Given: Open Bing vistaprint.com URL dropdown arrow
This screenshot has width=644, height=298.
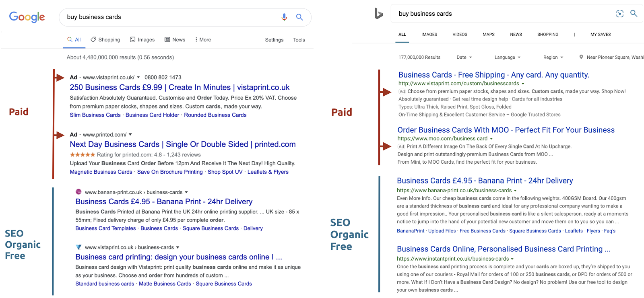Looking at the screenshot, I should (523, 84).
